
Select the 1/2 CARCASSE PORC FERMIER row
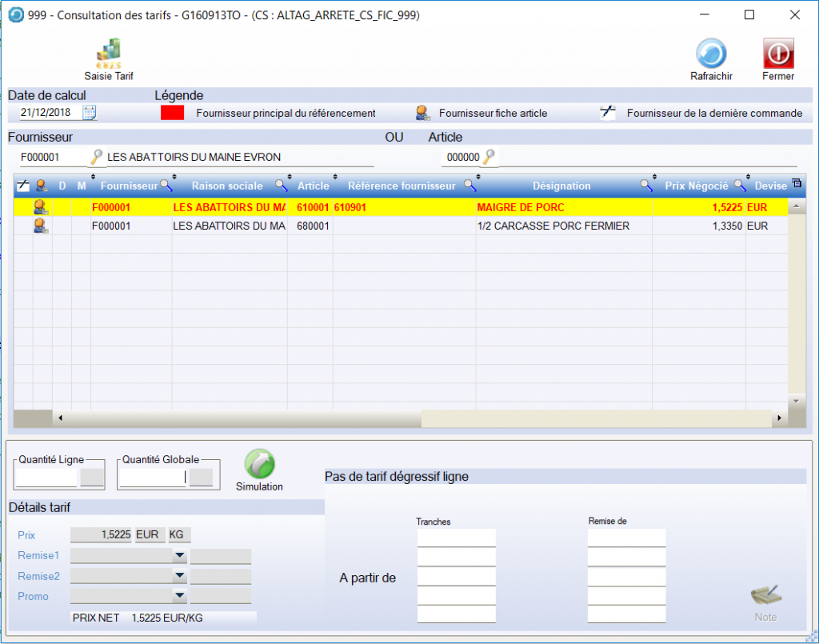pos(553,226)
